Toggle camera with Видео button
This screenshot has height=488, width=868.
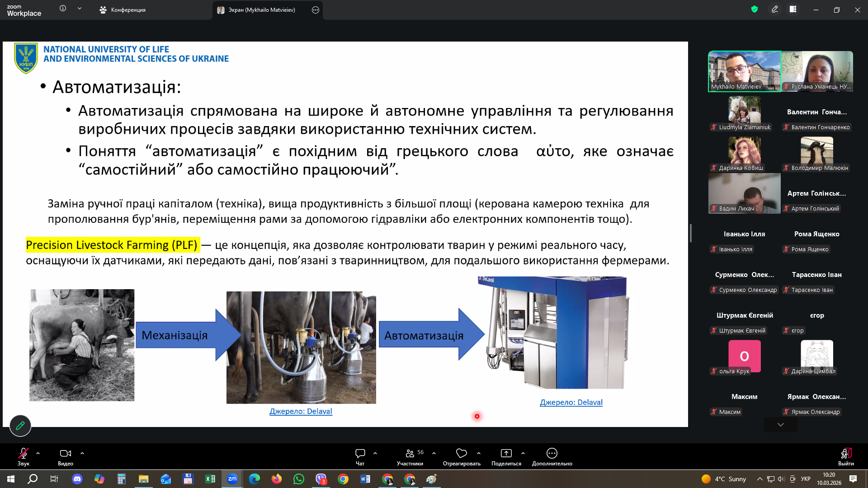[65, 453]
